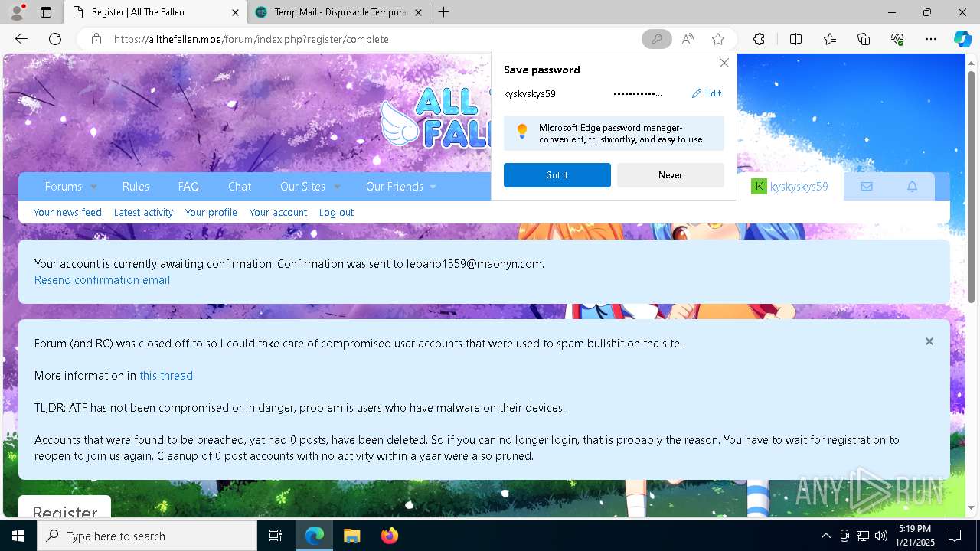Image resolution: width=980 pixels, height=551 pixels.
Task: Open Collections icon
Action: coord(864,39)
